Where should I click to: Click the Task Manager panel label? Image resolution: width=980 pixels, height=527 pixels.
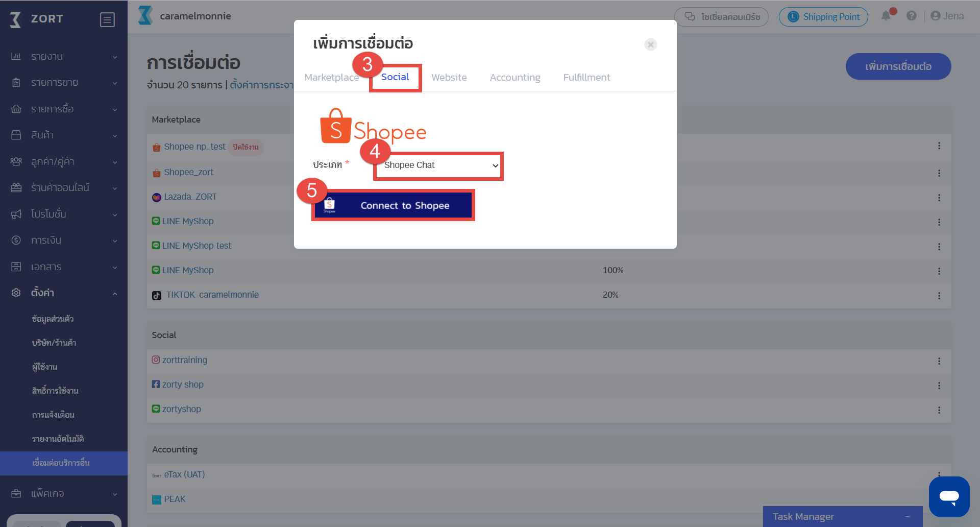pos(803,517)
